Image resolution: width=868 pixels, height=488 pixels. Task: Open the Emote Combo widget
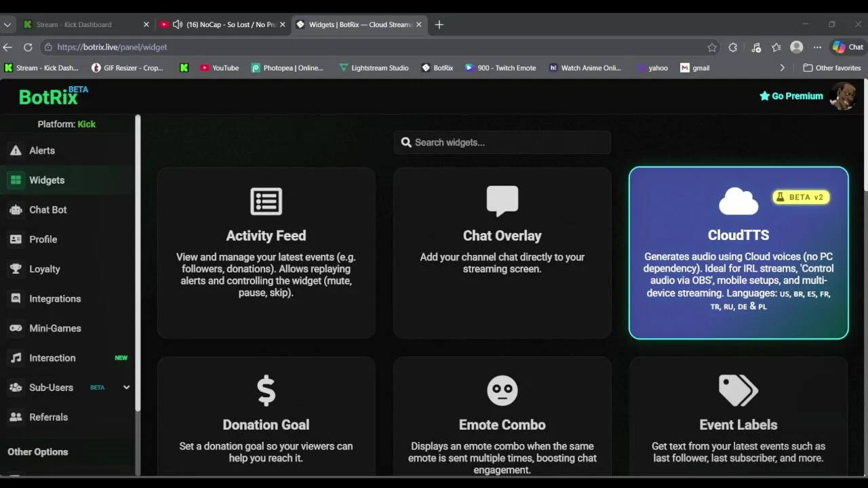pyautogui.click(x=502, y=417)
